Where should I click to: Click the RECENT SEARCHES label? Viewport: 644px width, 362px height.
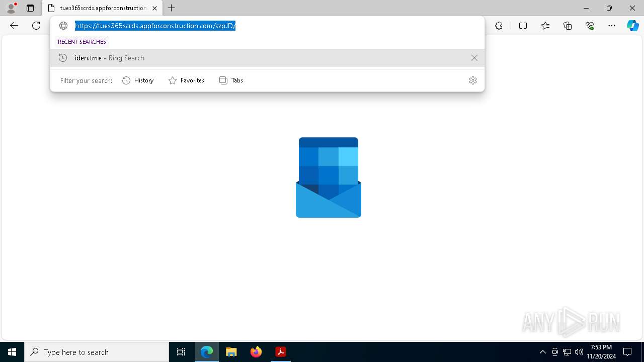click(82, 42)
